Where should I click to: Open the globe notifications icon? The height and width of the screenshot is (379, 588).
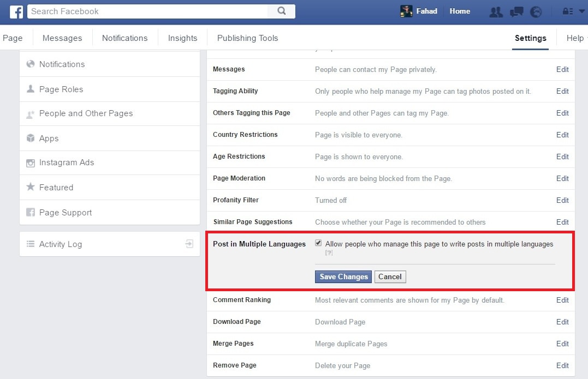click(536, 11)
